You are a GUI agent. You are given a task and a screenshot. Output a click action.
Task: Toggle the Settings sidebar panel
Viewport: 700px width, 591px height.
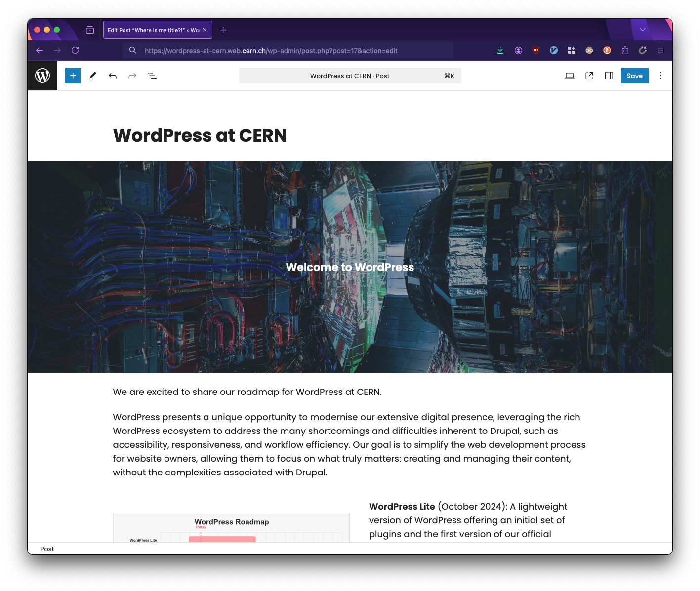609,76
